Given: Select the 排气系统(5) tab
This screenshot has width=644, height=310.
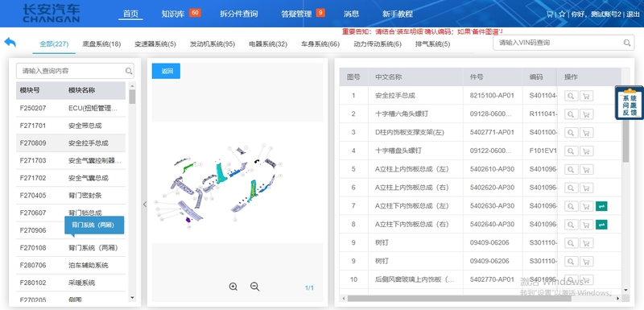Looking at the screenshot, I should [x=433, y=44].
